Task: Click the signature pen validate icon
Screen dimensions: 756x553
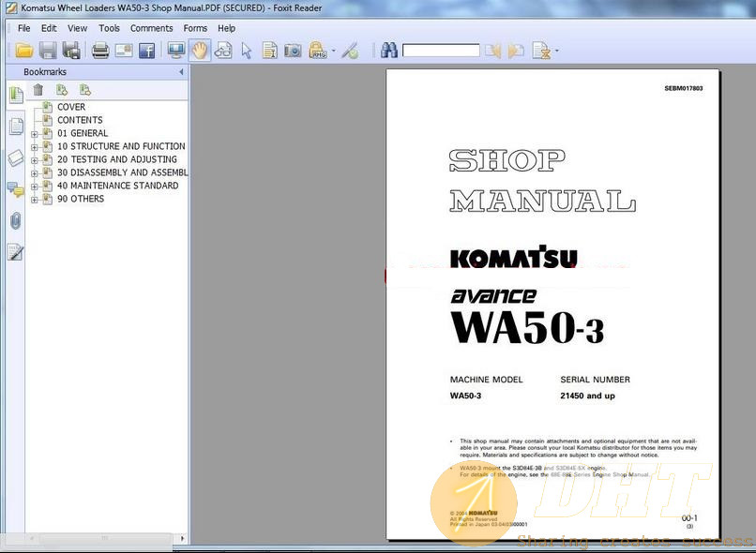Action: [350, 51]
